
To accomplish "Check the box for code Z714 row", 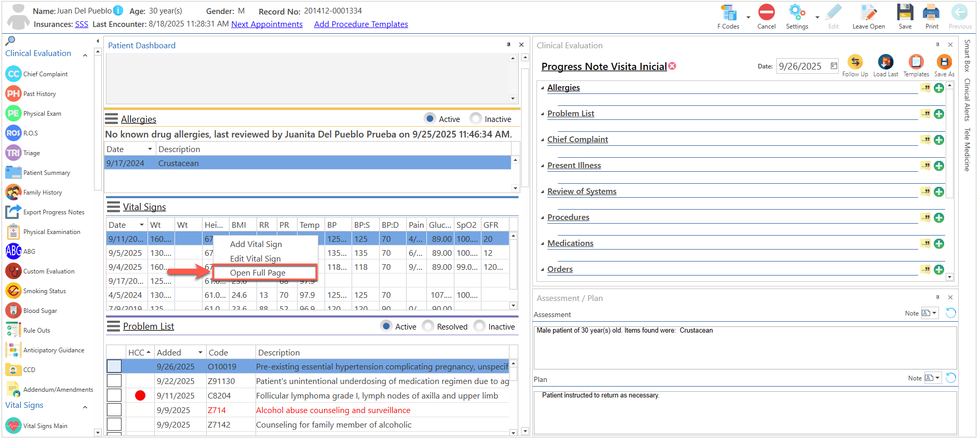I will coord(114,410).
